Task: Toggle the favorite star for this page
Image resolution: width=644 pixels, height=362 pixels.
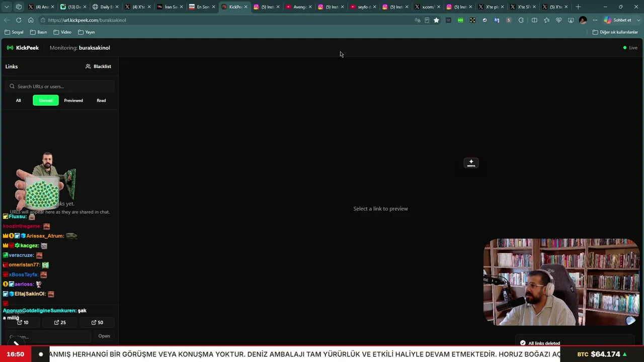Action: point(436,20)
